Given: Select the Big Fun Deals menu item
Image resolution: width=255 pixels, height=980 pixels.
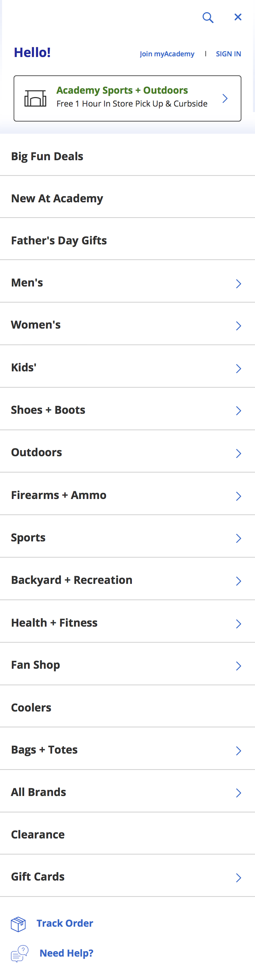Looking at the screenshot, I should 47,156.
